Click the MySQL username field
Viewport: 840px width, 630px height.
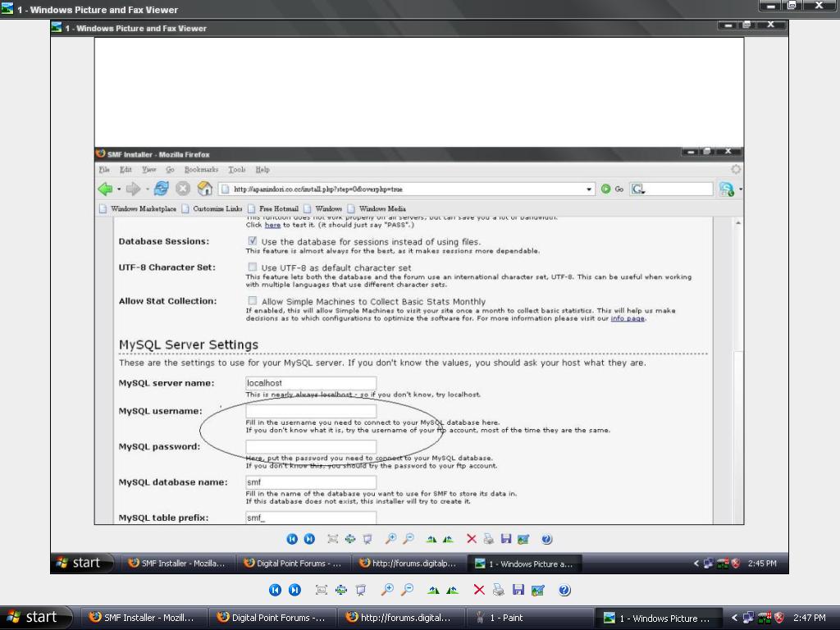click(x=311, y=411)
